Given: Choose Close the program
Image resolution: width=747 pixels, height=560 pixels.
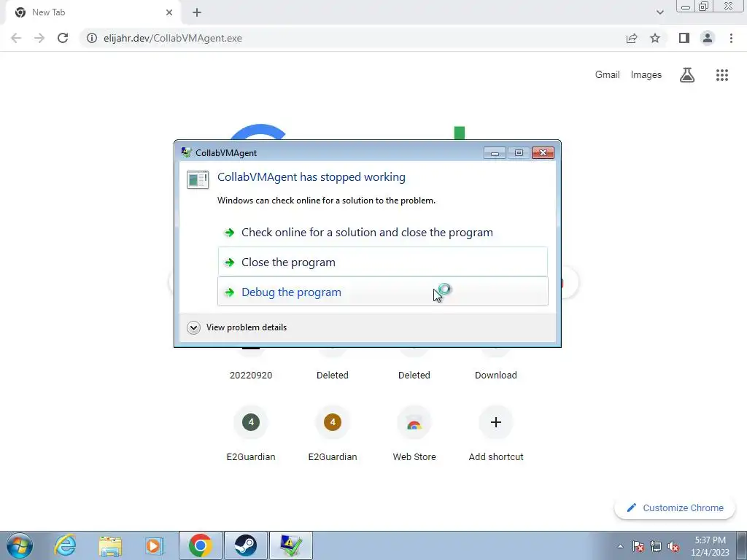Looking at the screenshot, I should point(382,262).
